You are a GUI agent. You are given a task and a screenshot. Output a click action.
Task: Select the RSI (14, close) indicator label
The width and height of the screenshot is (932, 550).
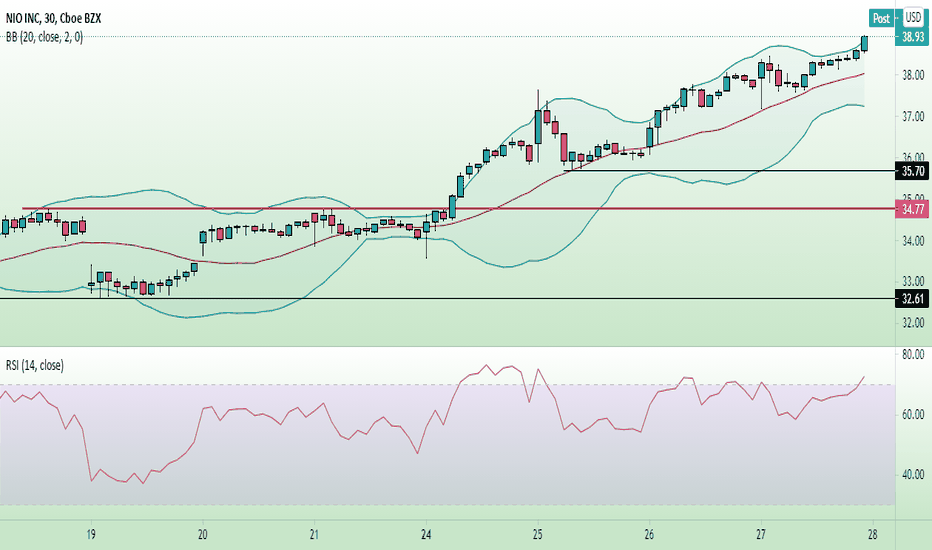coord(35,365)
